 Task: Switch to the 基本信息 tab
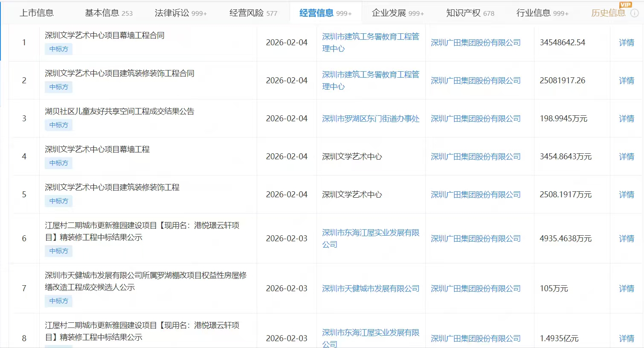coord(108,13)
